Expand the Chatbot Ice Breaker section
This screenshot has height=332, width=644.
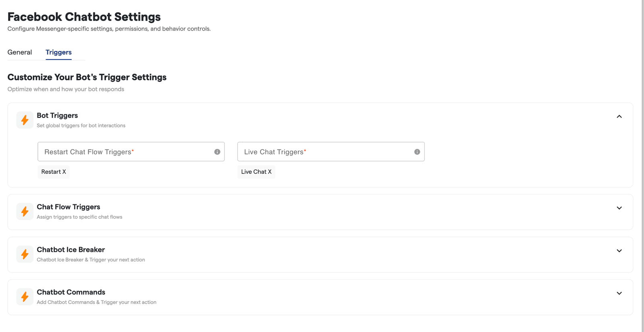tap(619, 251)
